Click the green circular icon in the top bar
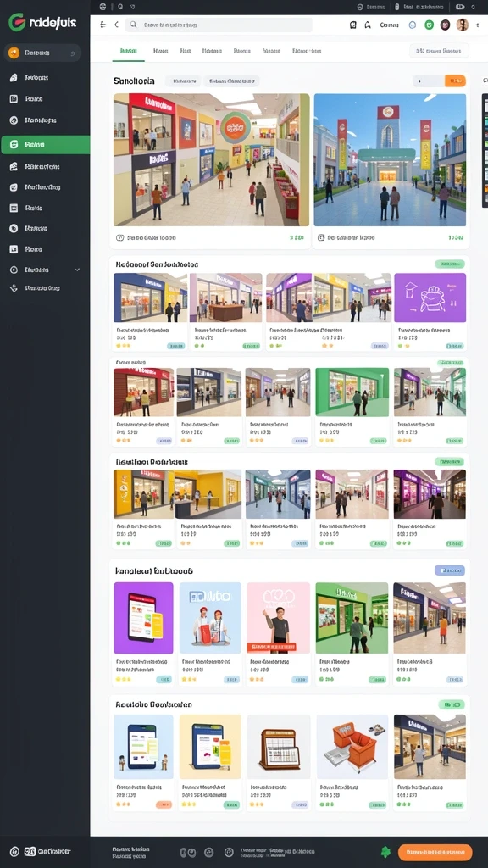The image size is (488, 868). (429, 25)
